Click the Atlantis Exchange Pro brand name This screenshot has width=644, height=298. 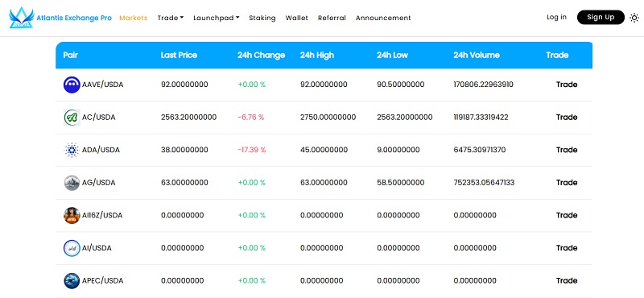coord(74,18)
